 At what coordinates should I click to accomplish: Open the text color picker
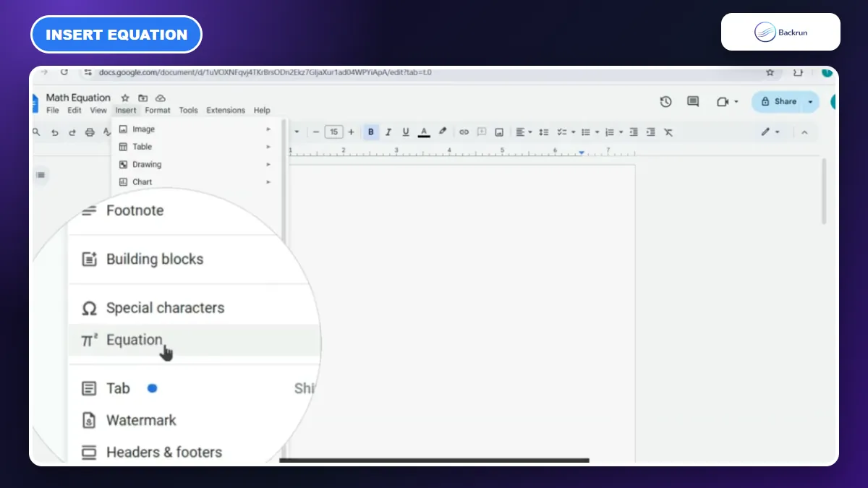[x=424, y=132]
